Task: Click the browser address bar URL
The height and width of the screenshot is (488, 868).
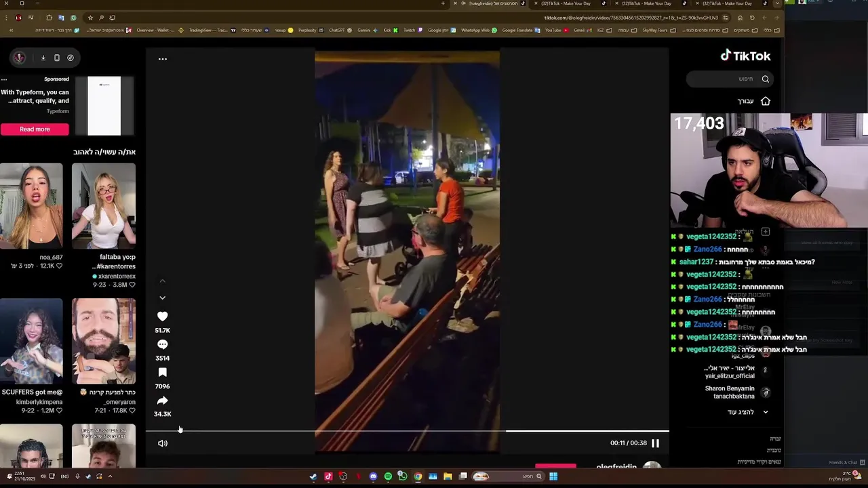Action: point(631,18)
